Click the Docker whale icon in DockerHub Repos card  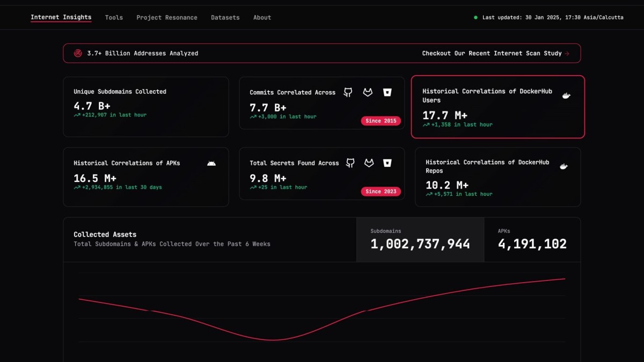(563, 167)
